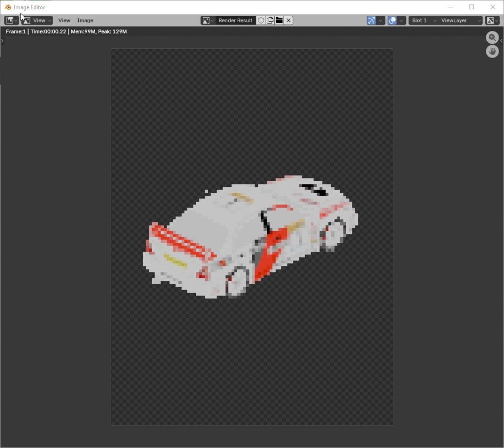Open the View mode dropdown
Viewport: 504px width, 448px height.
[x=37, y=20]
